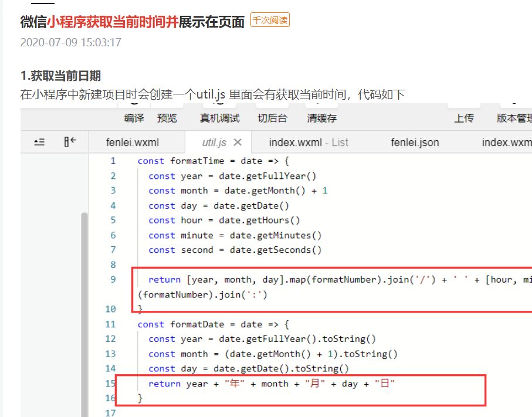Screen dimensions: 532x417
Task: Click the 编译 toolbar button
Action: coord(134,118)
